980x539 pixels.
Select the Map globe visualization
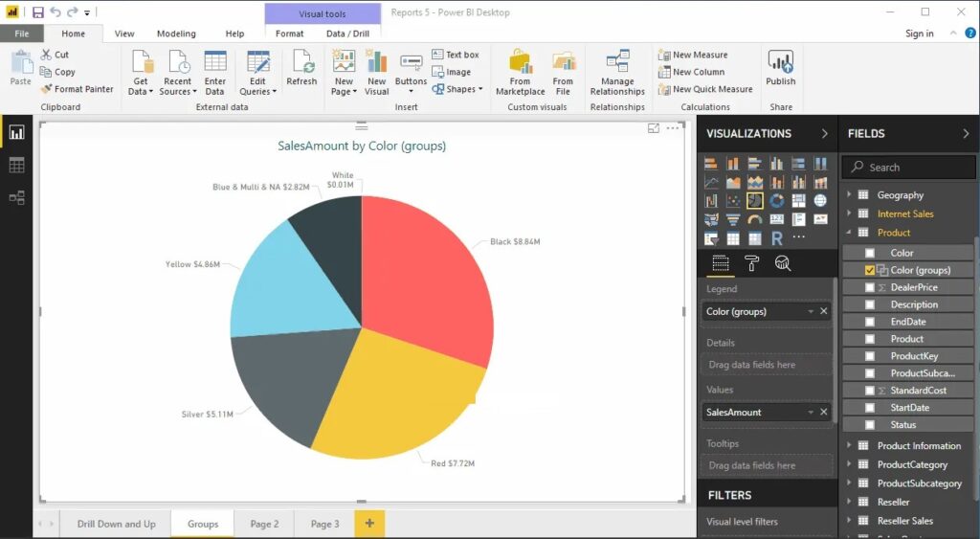[x=820, y=201]
